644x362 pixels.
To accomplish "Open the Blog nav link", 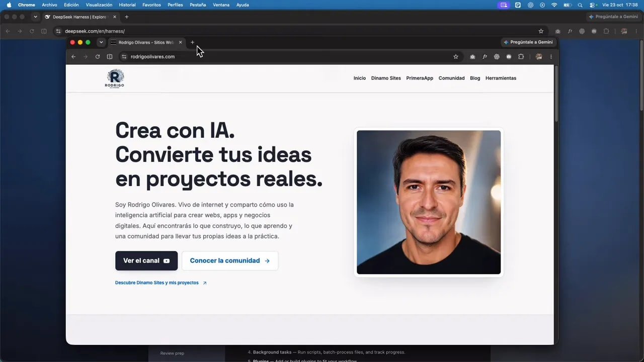I will click(475, 78).
